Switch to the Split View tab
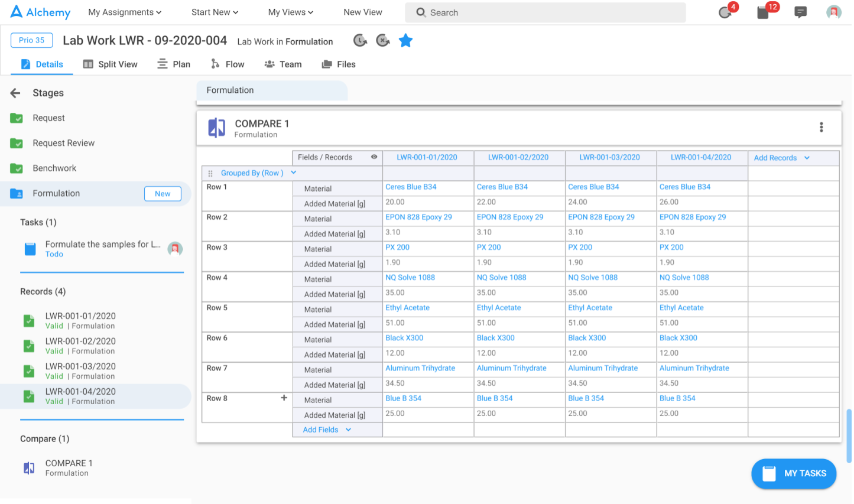 coord(111,64)
